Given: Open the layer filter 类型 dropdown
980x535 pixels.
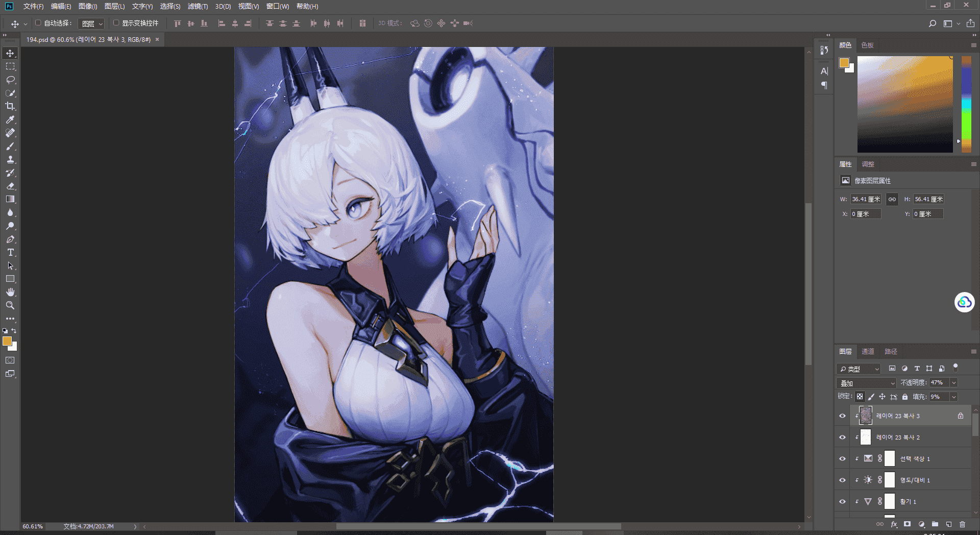Looking at the screenshot, I should pos(859,369).
